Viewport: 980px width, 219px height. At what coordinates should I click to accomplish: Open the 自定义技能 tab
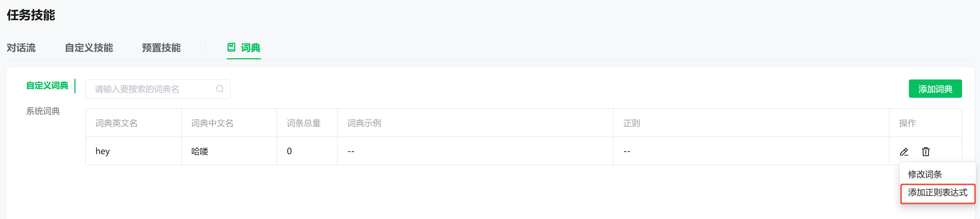tap(89, 48)
